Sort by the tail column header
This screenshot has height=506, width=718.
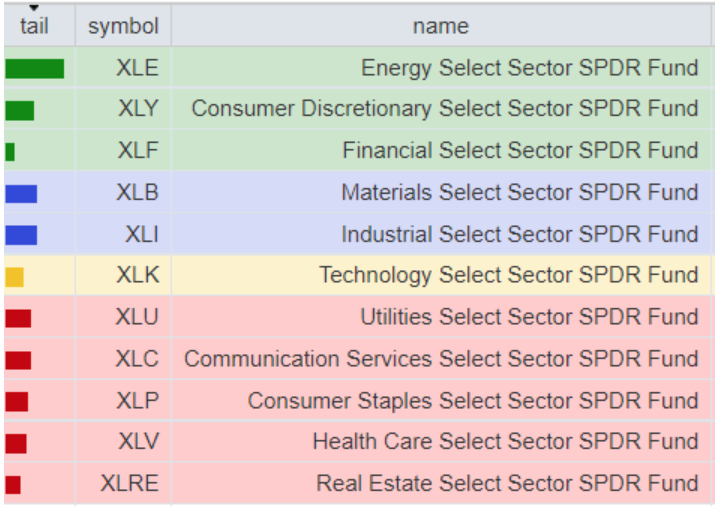pos(34,27)
